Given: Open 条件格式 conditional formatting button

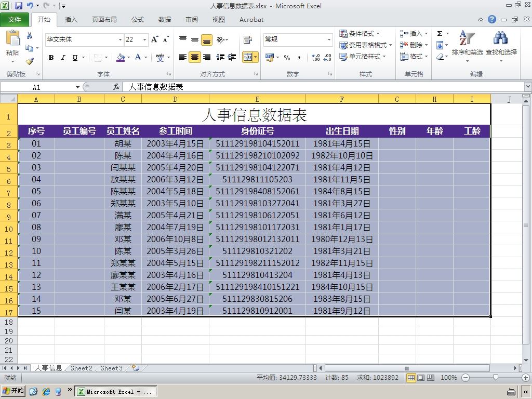Looking at the screenshot, I should (x=360, y=34).
